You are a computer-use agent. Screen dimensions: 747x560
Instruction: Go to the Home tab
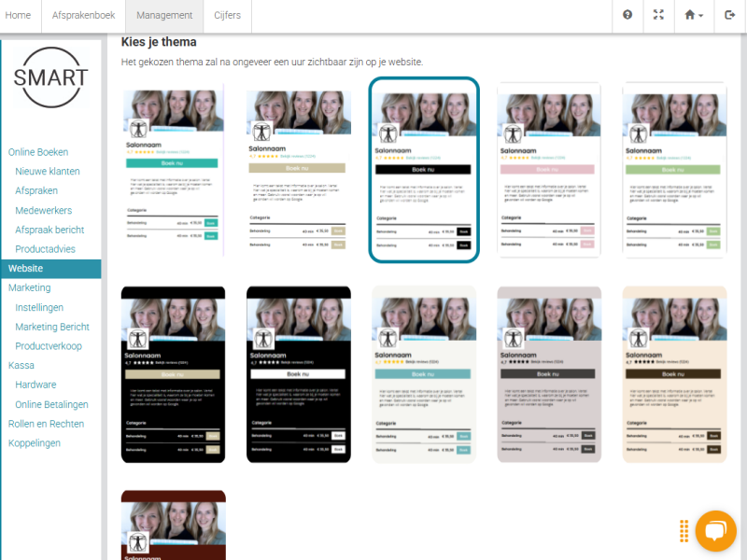click(x=18, y=15)
